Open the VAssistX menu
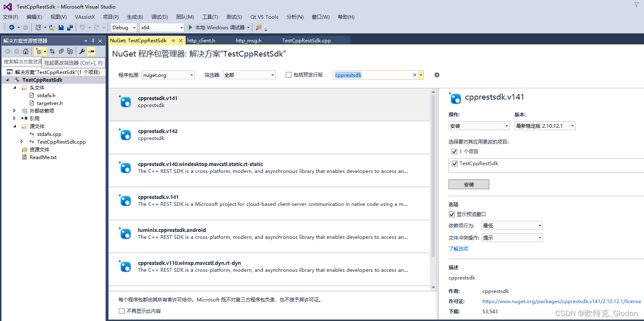644x321 pixels. (x=85, y=17)
